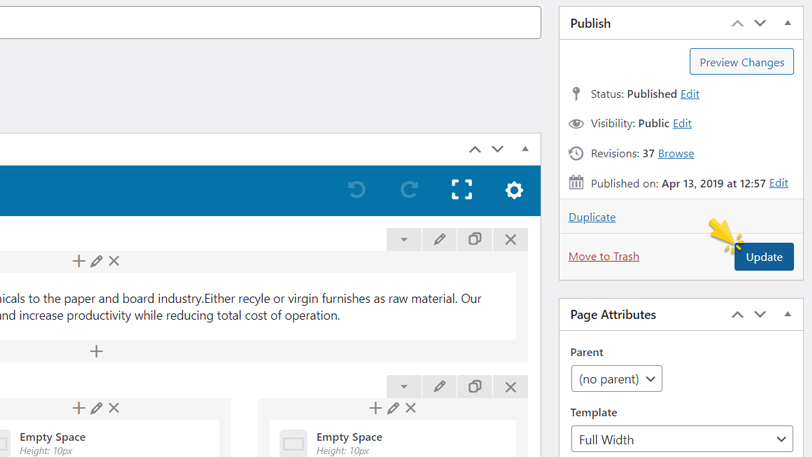Screen dimensions: 812x457
Task: Click the redo arrow in blue toolbar
Action: pos(409,190)
